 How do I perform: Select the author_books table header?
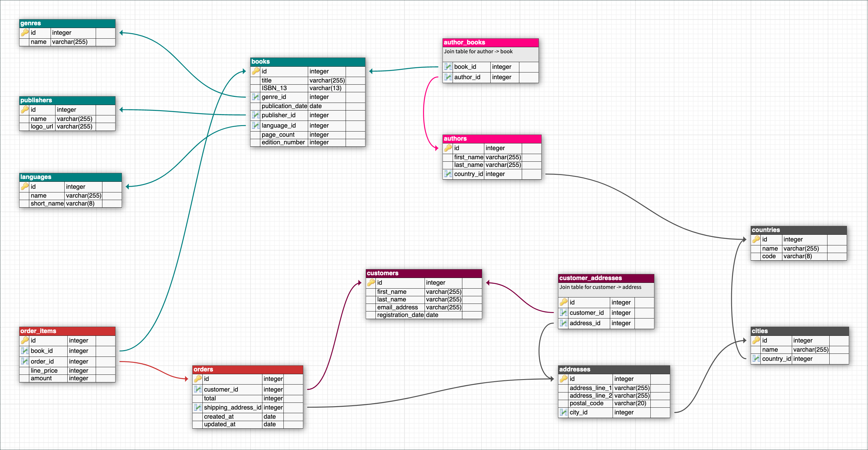click(490, 42)
